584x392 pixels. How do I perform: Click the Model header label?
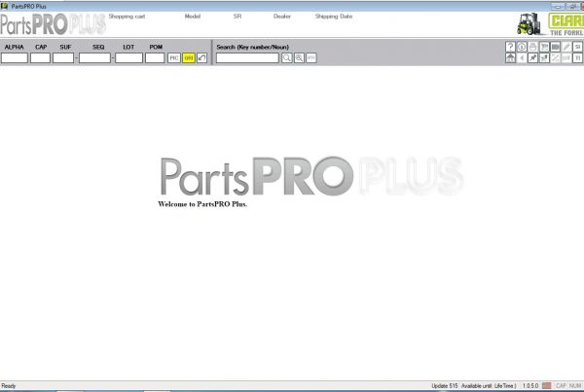point(193,17)
